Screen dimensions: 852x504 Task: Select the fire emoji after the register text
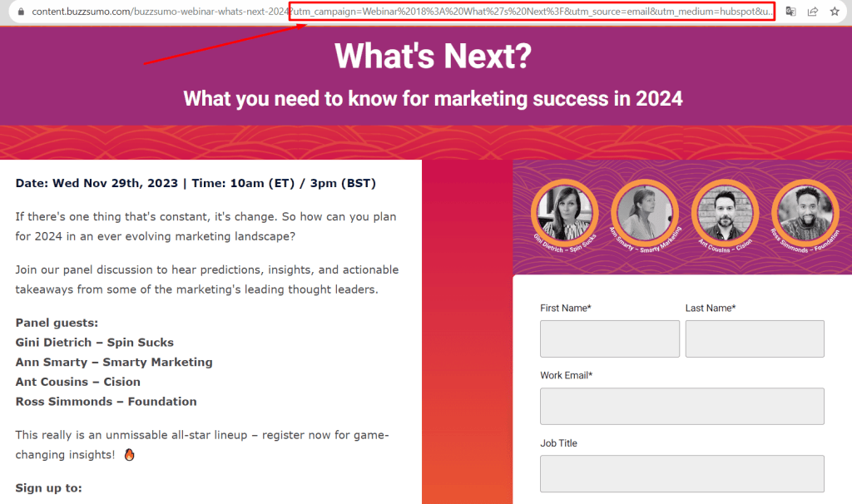tap(129, 453)
